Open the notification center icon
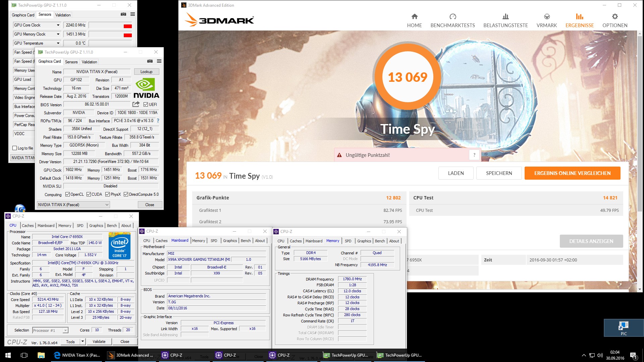 click(633, 355)
